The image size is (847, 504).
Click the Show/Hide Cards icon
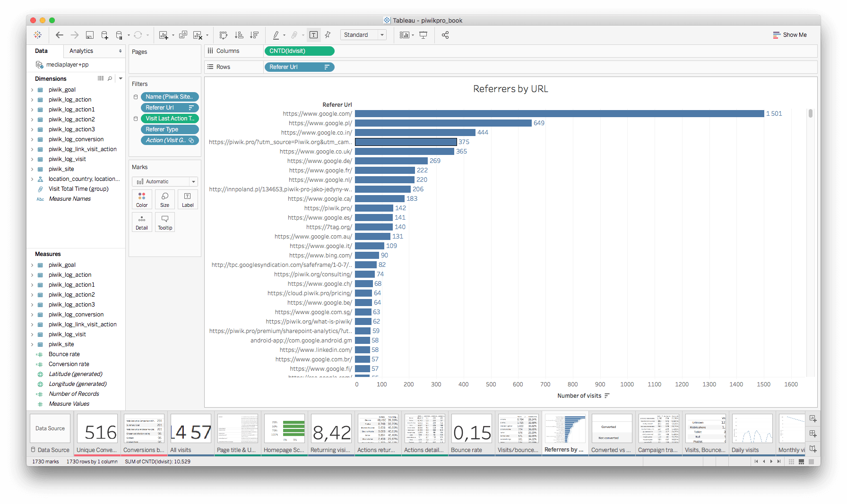[x=405, y=35]
